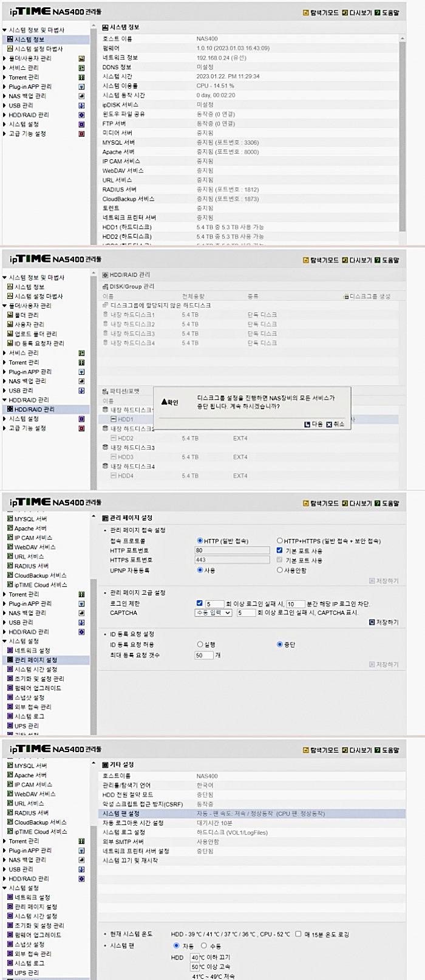Click collapse arrow beside 관리 페이지 설정 heading
The width and height of the screenshot is (425, 980).
point(94,517)
